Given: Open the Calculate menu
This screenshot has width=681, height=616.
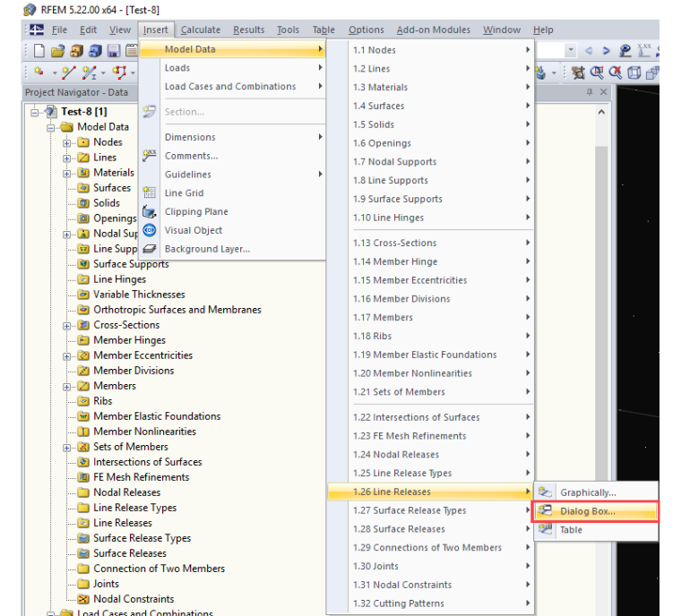Looking at the screenshot, I should coord(200,30).
